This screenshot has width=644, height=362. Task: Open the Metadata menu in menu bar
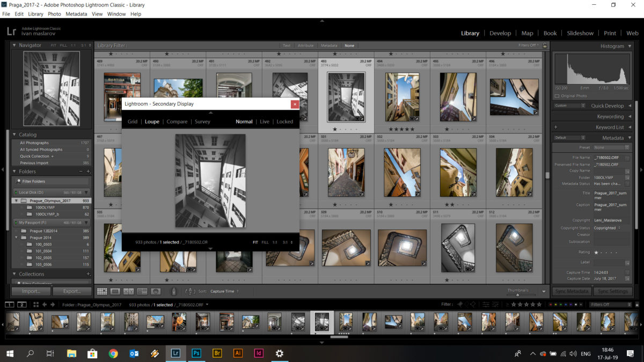[76, 14]
